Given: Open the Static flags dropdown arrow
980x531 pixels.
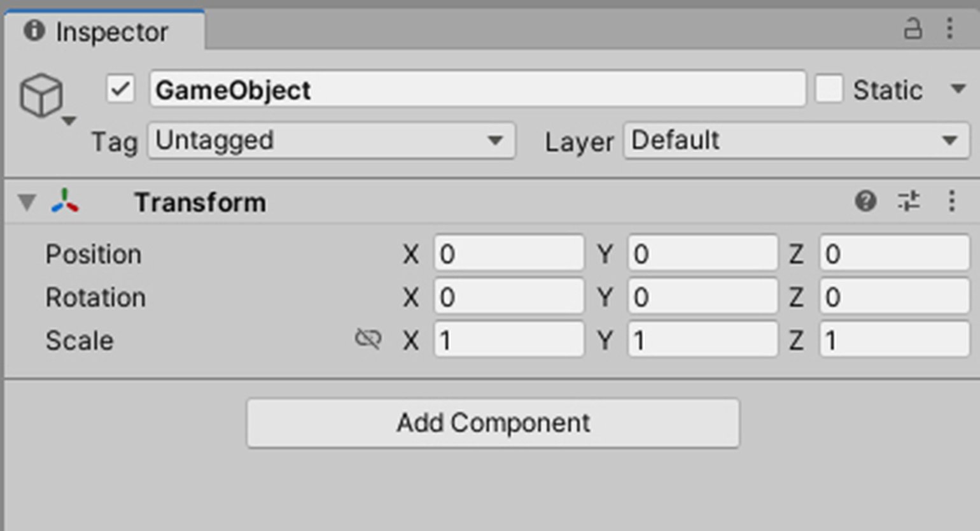Looking at the screenshot, I should (x=958, y=89).
